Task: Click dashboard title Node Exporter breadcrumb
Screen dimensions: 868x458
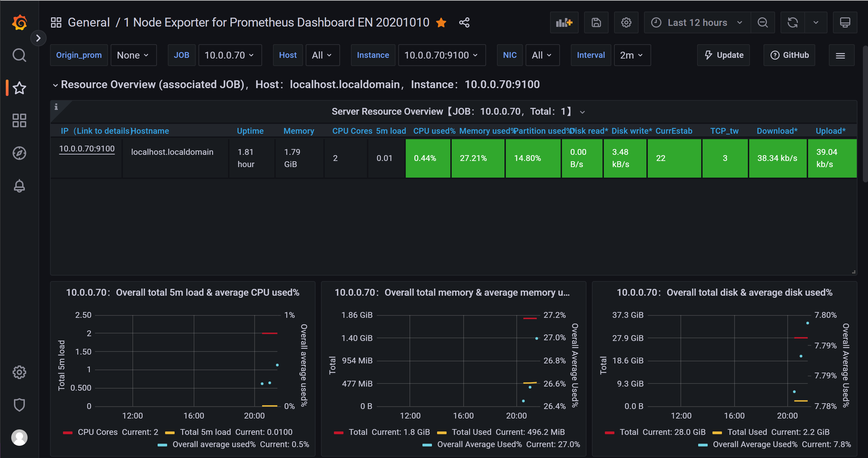Action: coord(276,22)
